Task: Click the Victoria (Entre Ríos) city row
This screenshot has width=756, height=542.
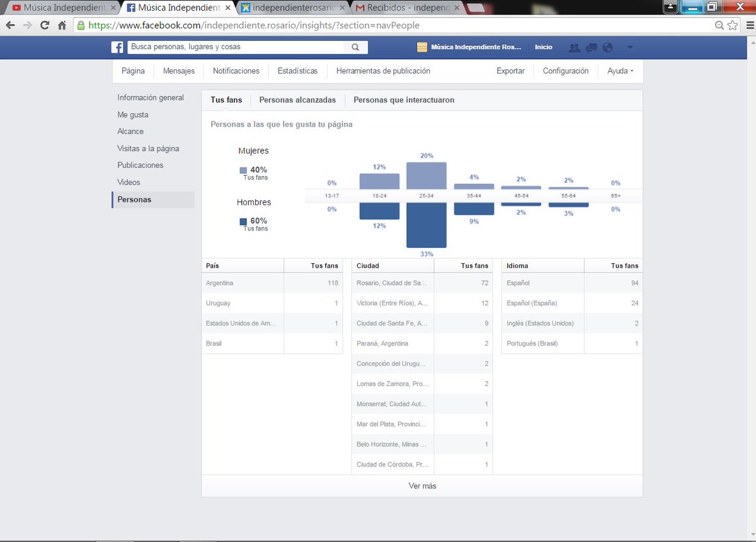Action: point(422,303)
